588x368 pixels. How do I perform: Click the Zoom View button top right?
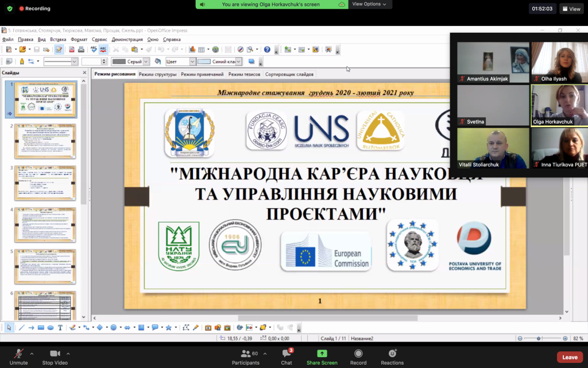[x=571, y=9]
